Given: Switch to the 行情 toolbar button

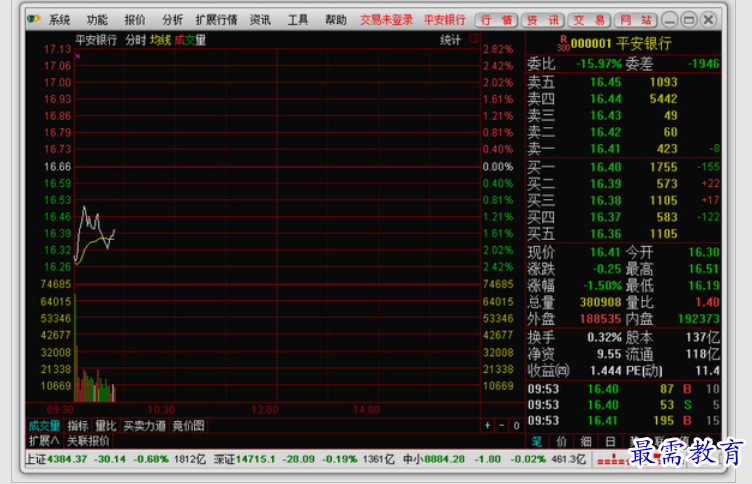Looking at the screenshot, I should 496,20.
